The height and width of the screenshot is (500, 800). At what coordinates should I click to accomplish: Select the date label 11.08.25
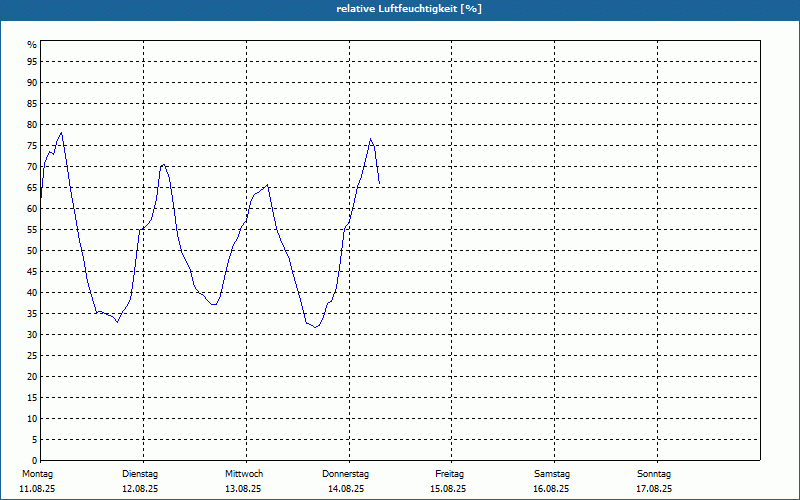tap(37, 489)
